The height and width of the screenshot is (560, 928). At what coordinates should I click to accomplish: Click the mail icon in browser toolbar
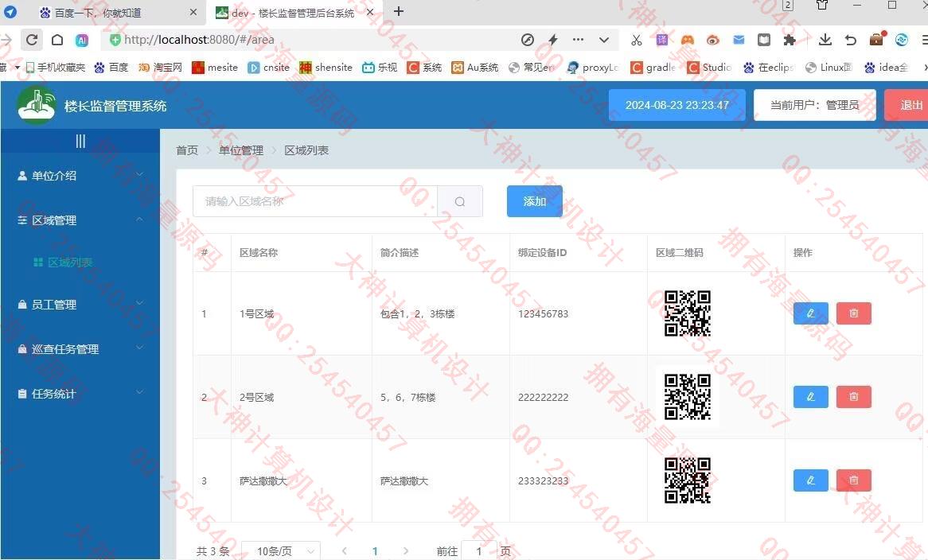(x=739, y=40)
